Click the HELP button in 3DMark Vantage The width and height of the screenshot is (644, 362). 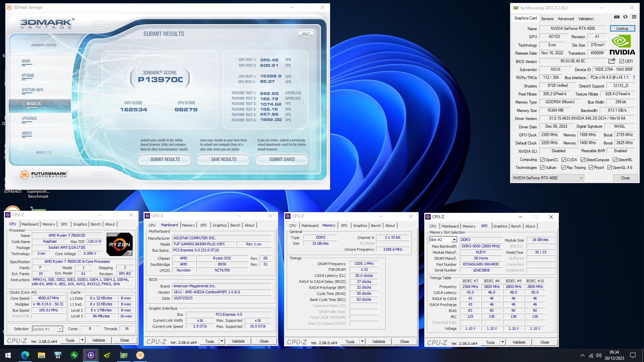pyautogui.click(x=306, y=34)
